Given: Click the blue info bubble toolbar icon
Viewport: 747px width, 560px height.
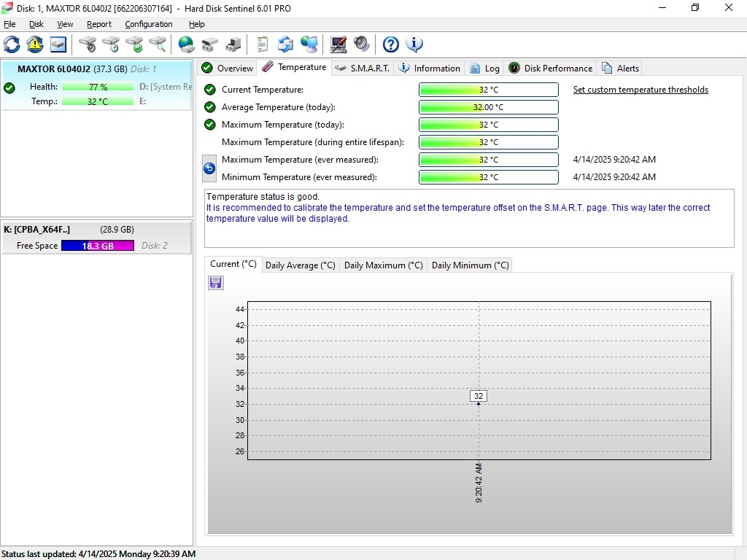Looking at the screenshot, I should pyautogui.click(x=414, y=44).
